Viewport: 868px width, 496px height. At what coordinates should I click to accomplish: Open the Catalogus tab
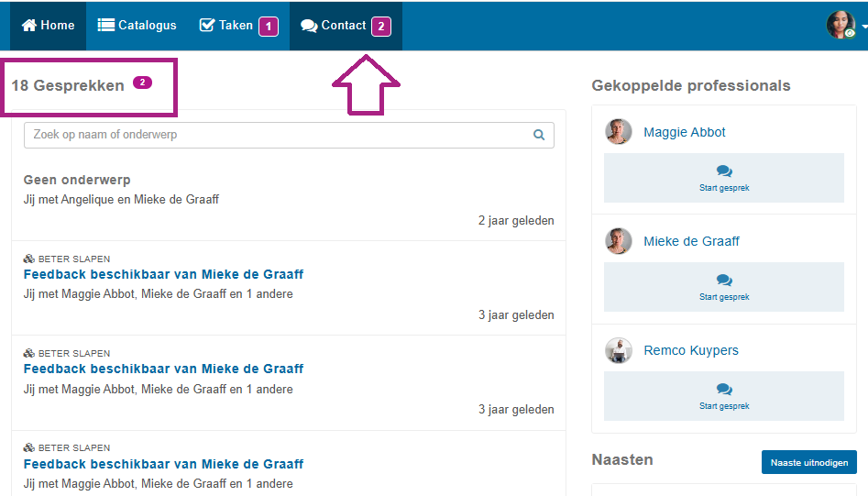137,26
